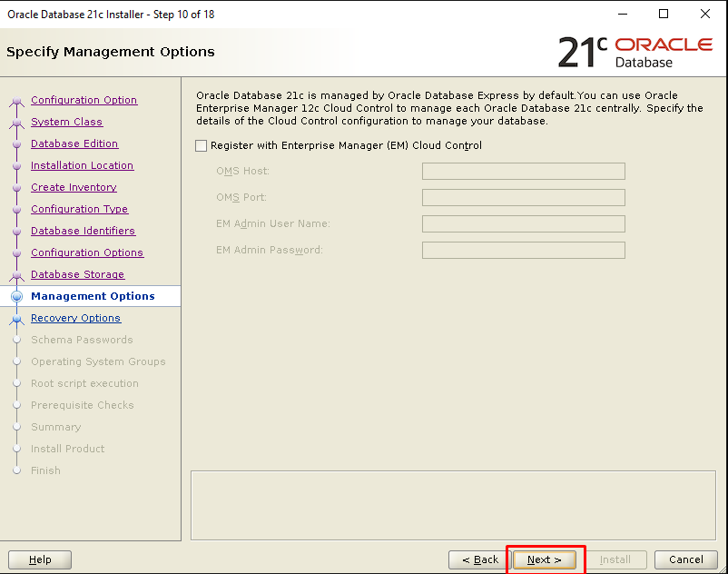Close the Oracle installer window

click(704, 14)
